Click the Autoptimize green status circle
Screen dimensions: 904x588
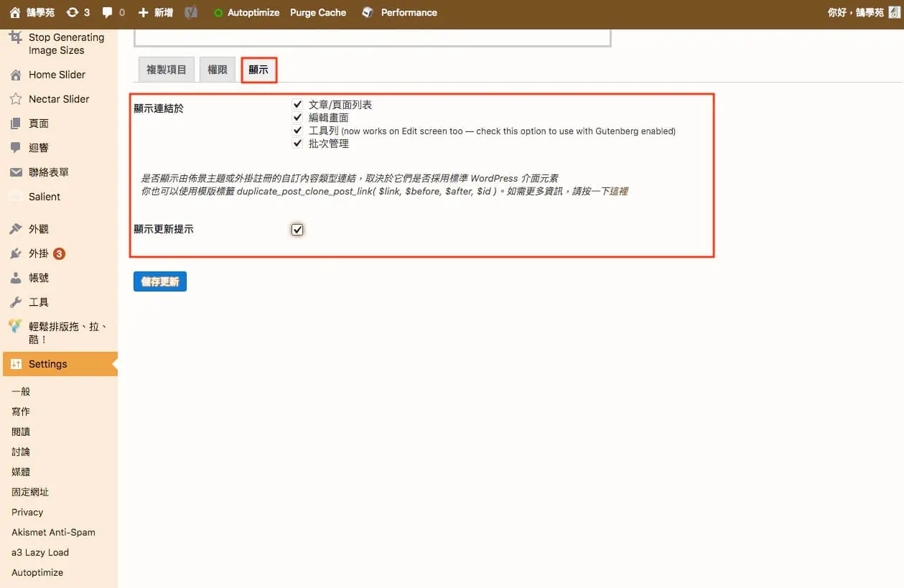point(218,13)
